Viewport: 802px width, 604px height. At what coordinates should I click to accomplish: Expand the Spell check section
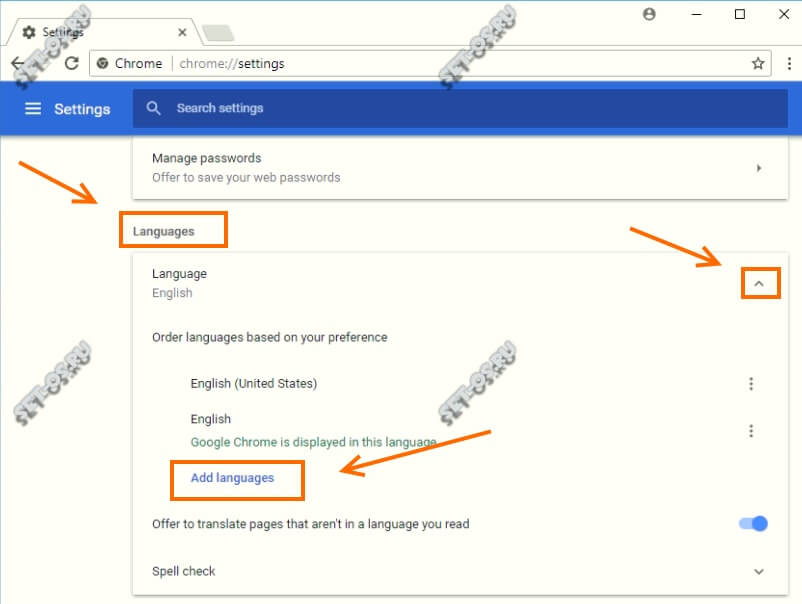click(759, 571)
